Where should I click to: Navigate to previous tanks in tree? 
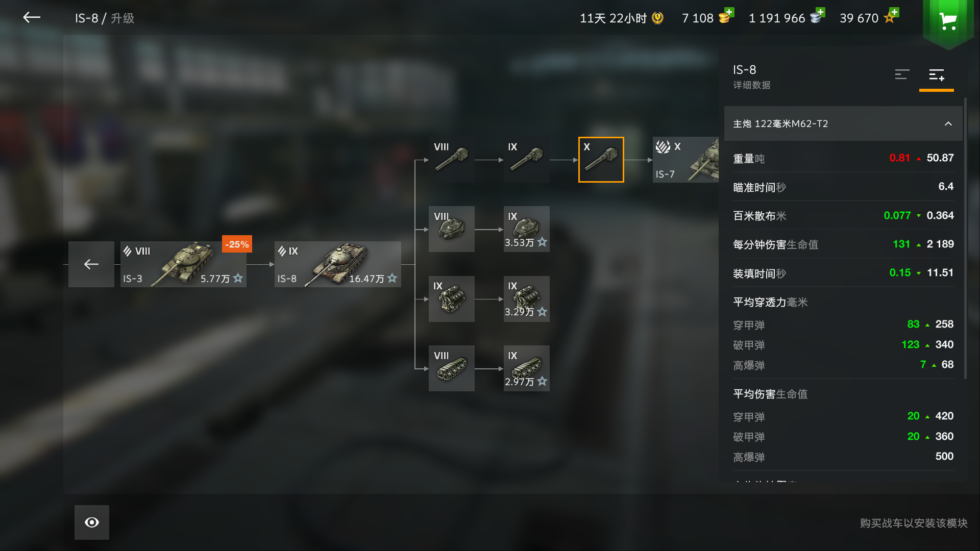(x=91, y=264)
